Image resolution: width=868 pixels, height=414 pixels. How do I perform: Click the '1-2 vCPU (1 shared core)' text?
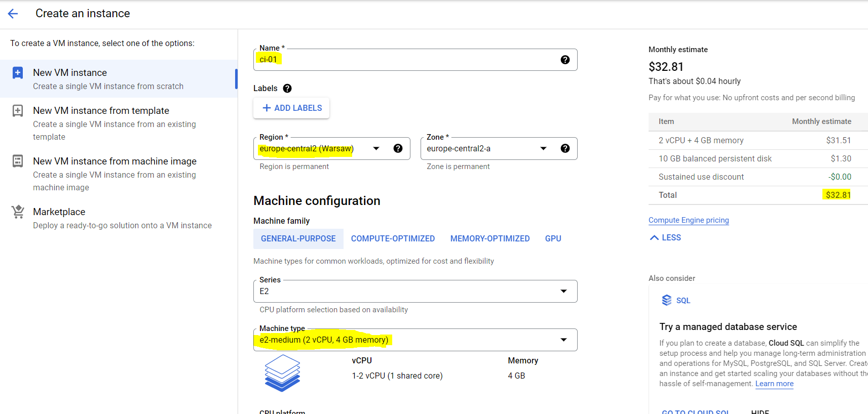pos(397,376)
